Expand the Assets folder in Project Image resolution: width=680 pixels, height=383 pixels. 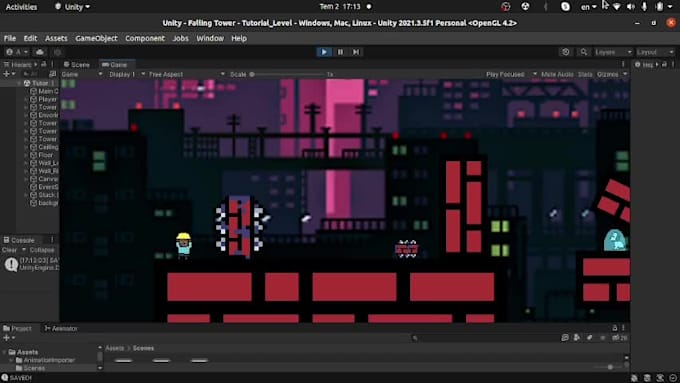point(5,352)
